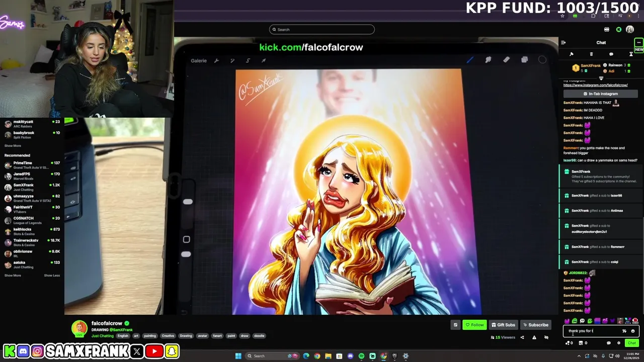This screenshot has width=644, height=362.
Task: Open the Procreate color circle picker
Action: coord(542,60)
